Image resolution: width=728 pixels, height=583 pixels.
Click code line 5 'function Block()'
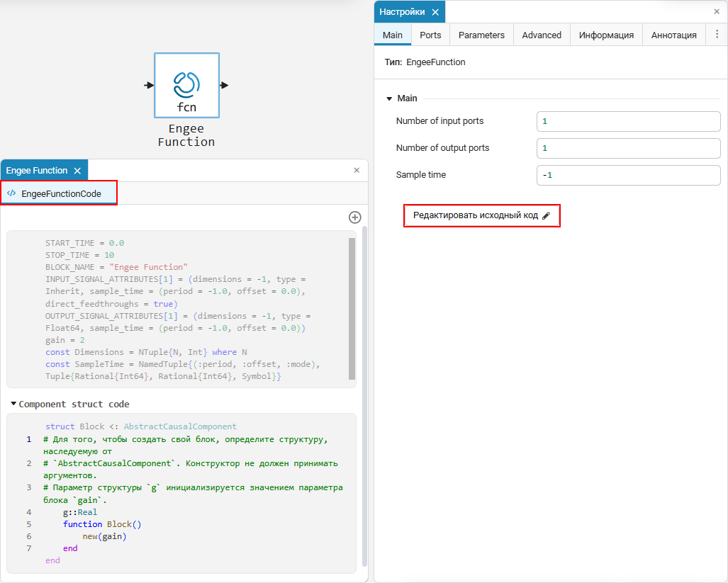coord(102,524)
